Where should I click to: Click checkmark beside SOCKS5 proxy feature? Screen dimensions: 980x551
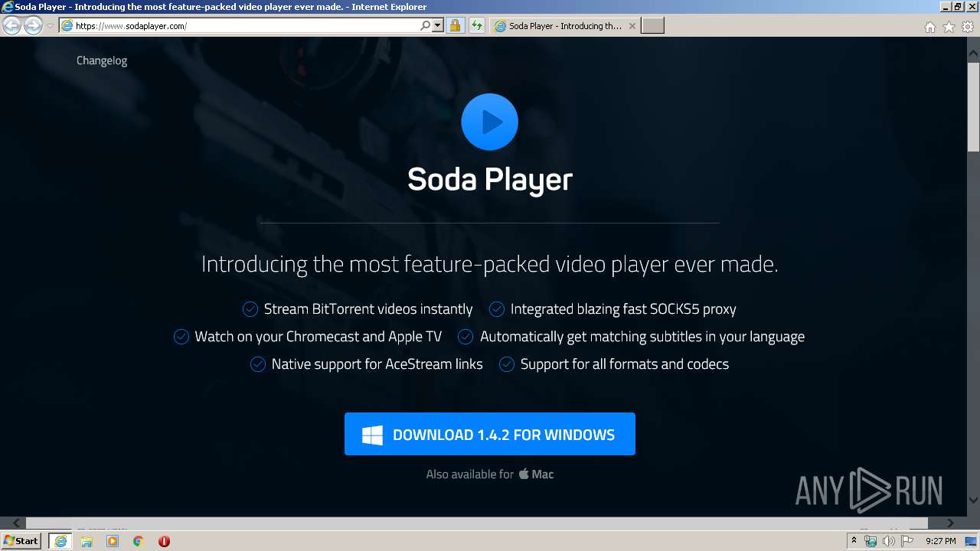coord(497,309)
